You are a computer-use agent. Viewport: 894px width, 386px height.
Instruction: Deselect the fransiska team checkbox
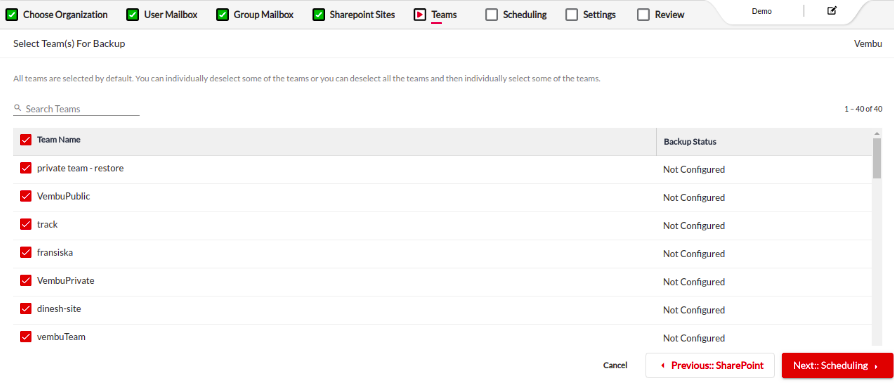[25, 252]
